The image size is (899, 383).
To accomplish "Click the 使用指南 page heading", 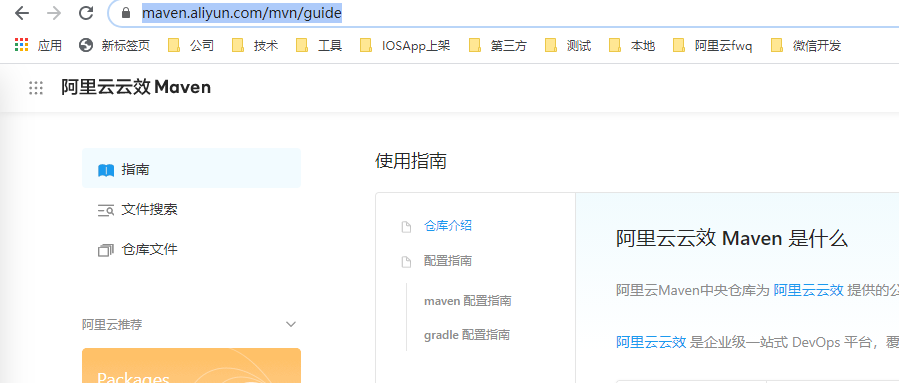I will coord(411,161).
